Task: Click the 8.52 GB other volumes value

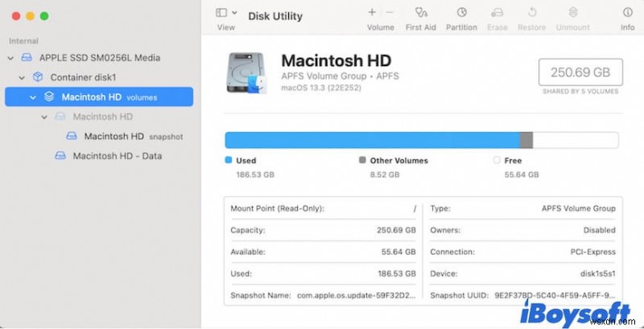Action: click(385, 175)
